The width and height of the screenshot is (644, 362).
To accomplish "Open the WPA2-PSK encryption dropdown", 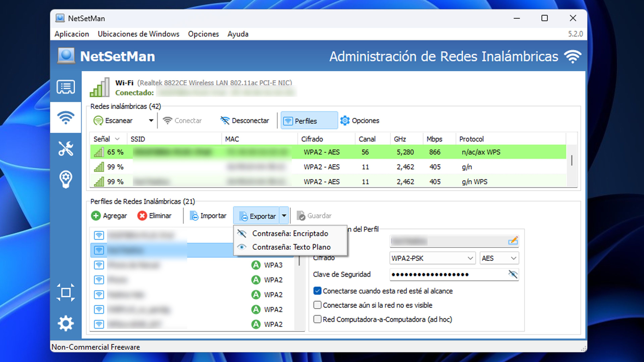I will pos(432,258).
